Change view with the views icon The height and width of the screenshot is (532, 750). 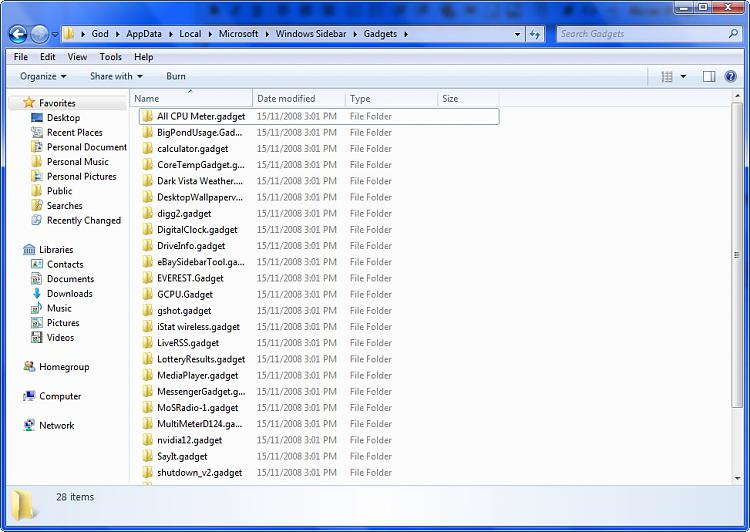coord(667,77)
